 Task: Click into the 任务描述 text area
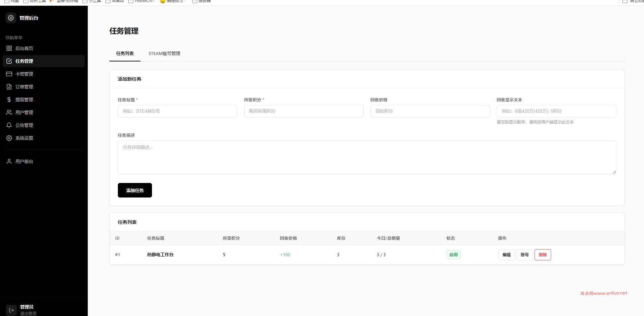367,157
